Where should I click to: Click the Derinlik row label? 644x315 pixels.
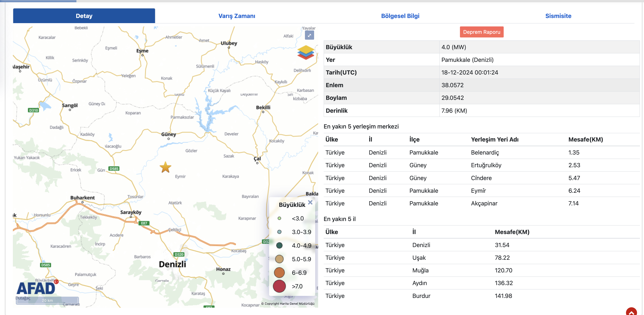337,111
